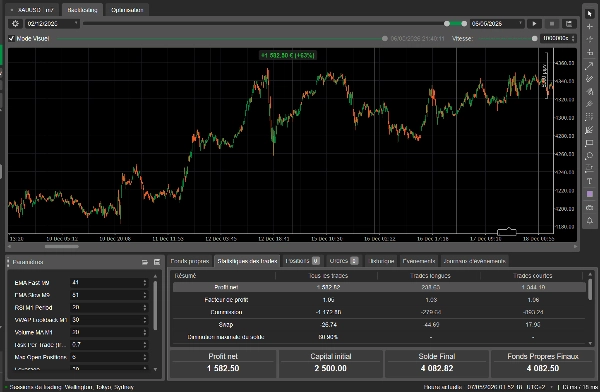Select the Commission row
The width and height of the screenshot is (600, 392).
coord(379,312)
